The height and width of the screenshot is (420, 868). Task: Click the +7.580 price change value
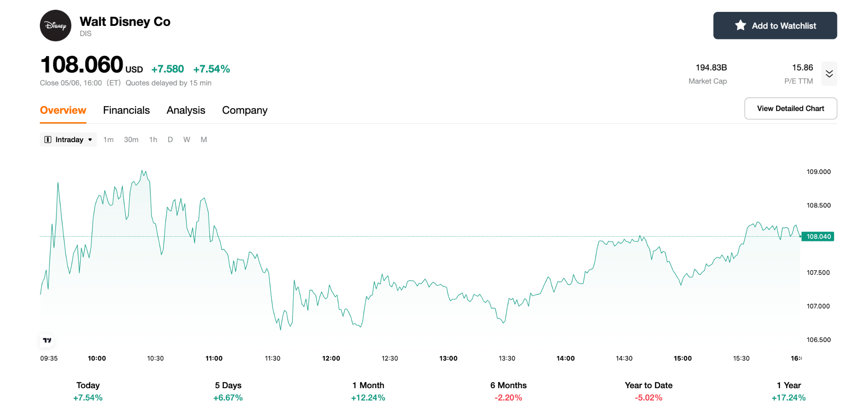[x=167, y=69]
